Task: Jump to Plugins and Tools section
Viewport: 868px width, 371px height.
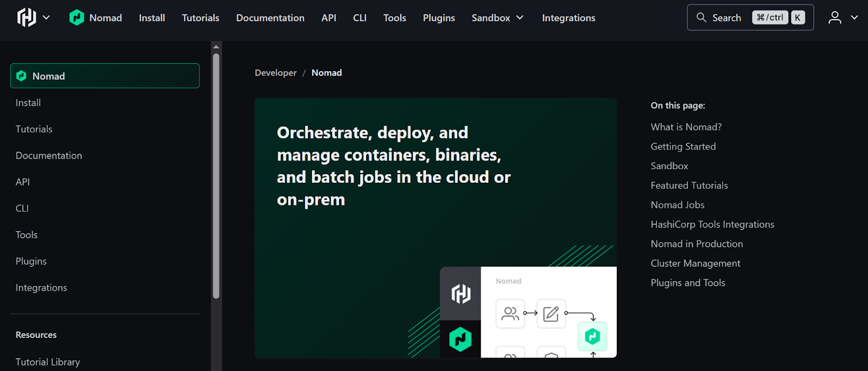Action: [688, 283]
